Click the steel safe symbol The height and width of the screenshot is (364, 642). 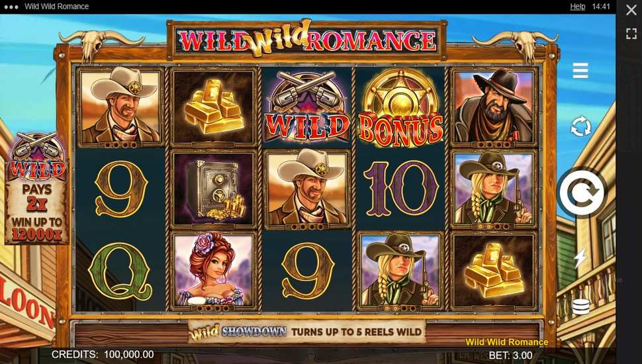click(213, 189)
